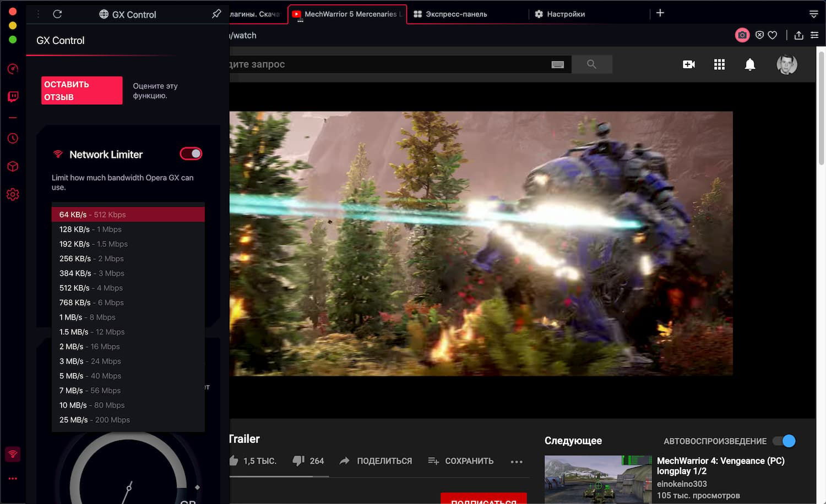Reload the GX Control panel

tap(57, 14)
